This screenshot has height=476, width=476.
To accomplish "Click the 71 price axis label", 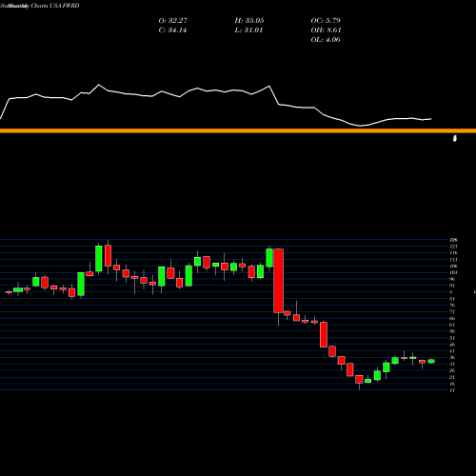I will 452,312.
